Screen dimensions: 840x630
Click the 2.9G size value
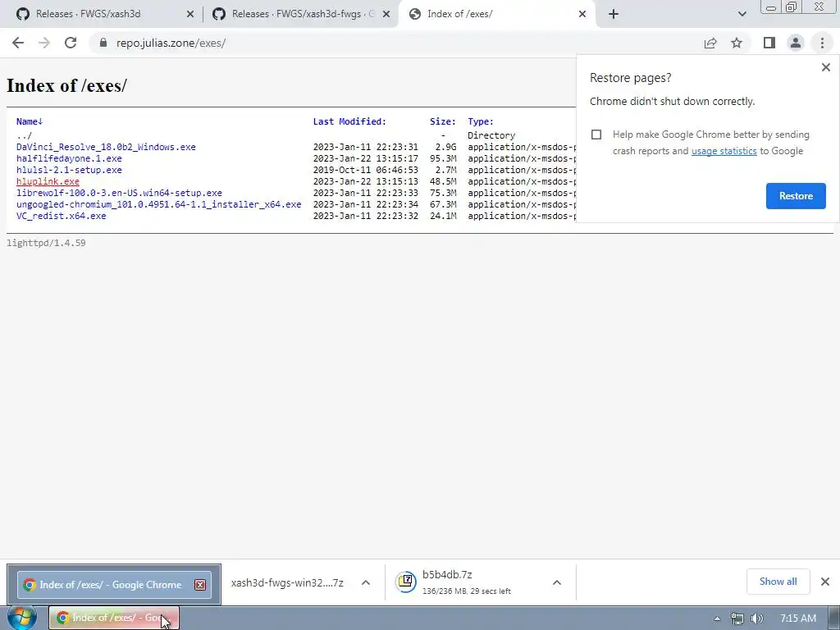pyautogui.click(x=445, y=147)
